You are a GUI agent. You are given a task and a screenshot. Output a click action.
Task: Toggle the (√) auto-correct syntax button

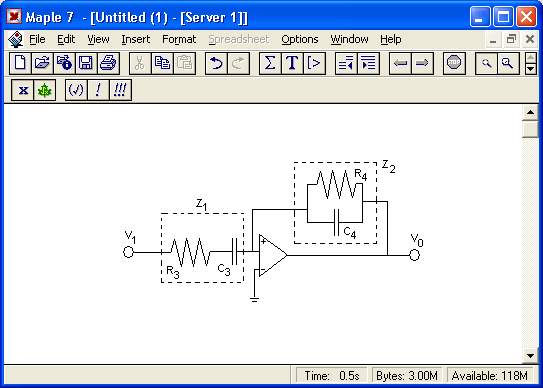click(76, 90)
